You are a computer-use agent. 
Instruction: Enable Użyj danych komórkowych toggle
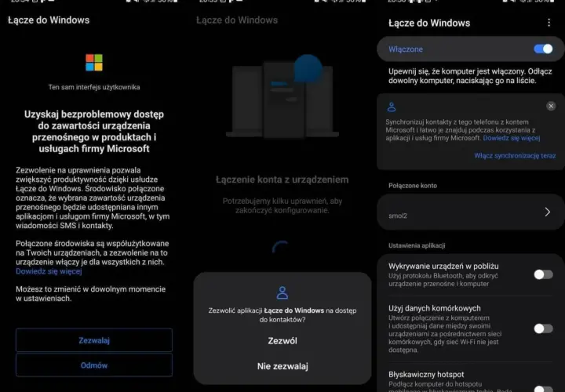pos(543,328)
